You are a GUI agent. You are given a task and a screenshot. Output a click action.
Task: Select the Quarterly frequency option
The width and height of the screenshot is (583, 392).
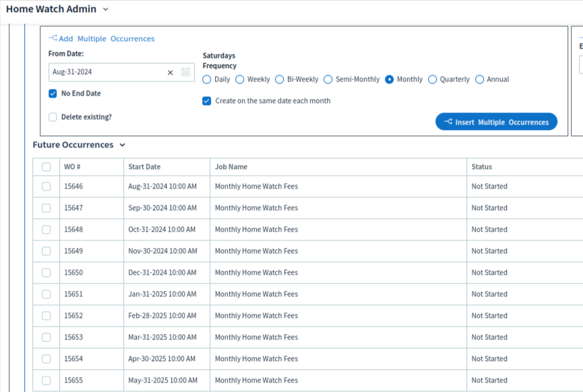point(433,79)
